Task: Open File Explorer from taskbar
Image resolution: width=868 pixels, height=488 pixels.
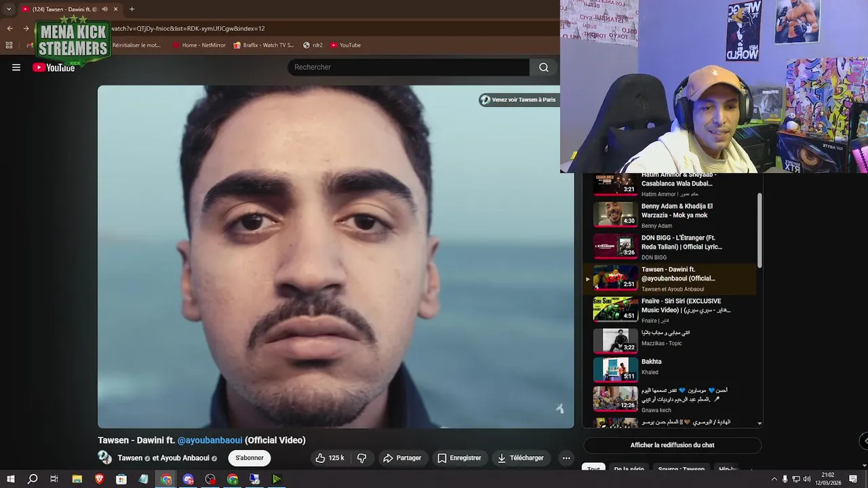Action: click(x=77, y=479)
